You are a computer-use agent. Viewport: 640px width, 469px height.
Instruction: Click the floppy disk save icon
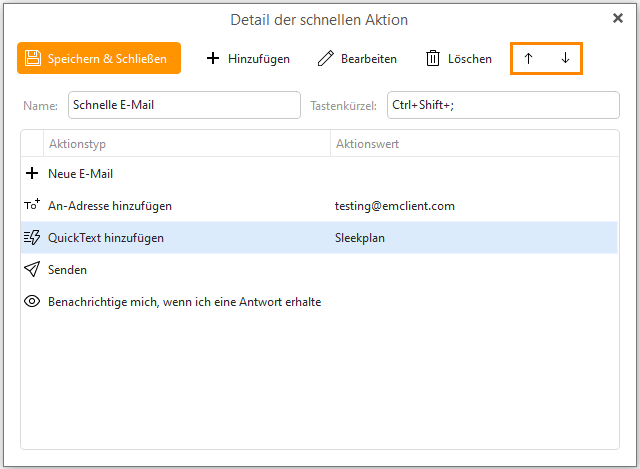(x=33, y=58)
